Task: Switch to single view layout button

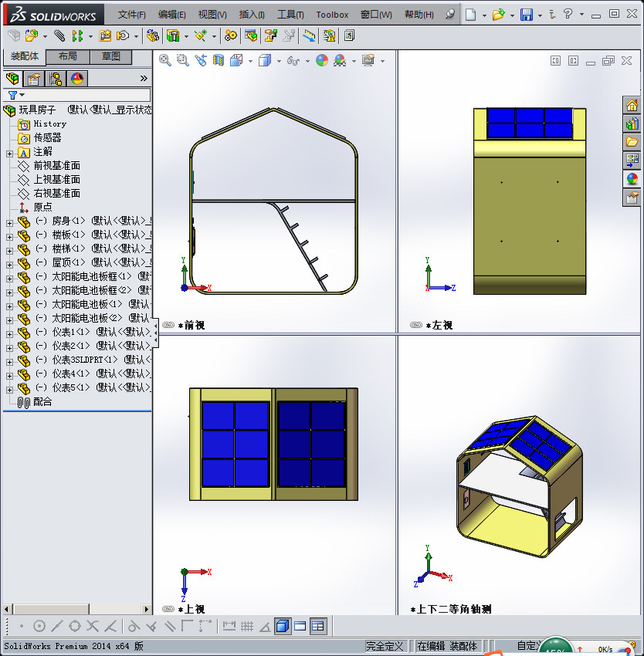Action: click(300, 626)
